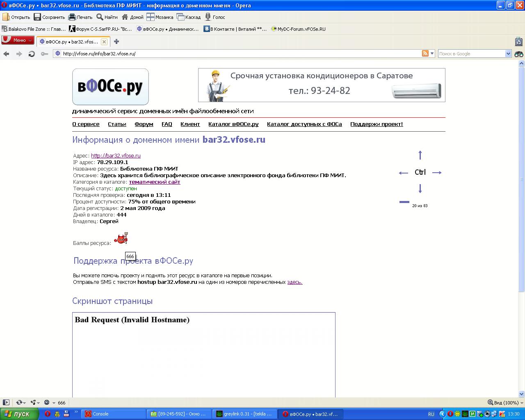Click the тематический сайт category link

pos(155,182)
